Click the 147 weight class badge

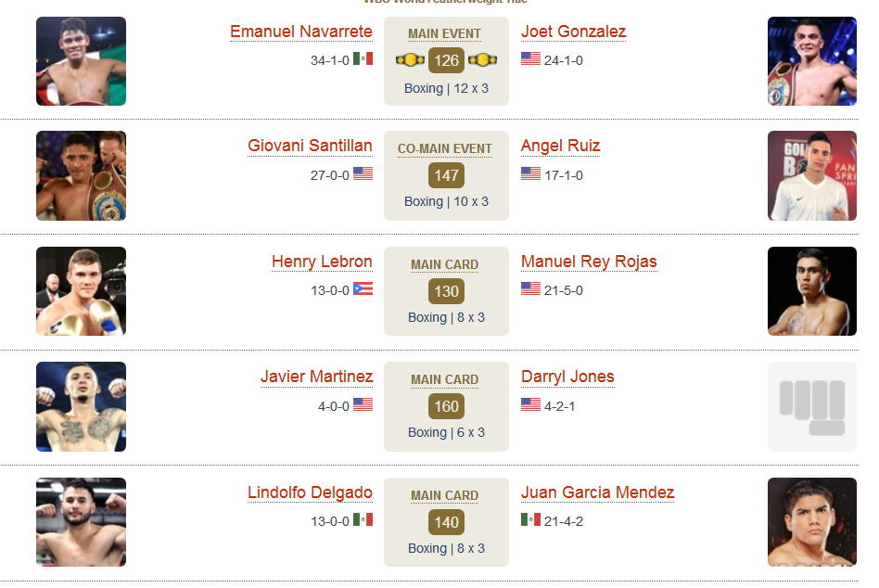[x=446, y=175]
